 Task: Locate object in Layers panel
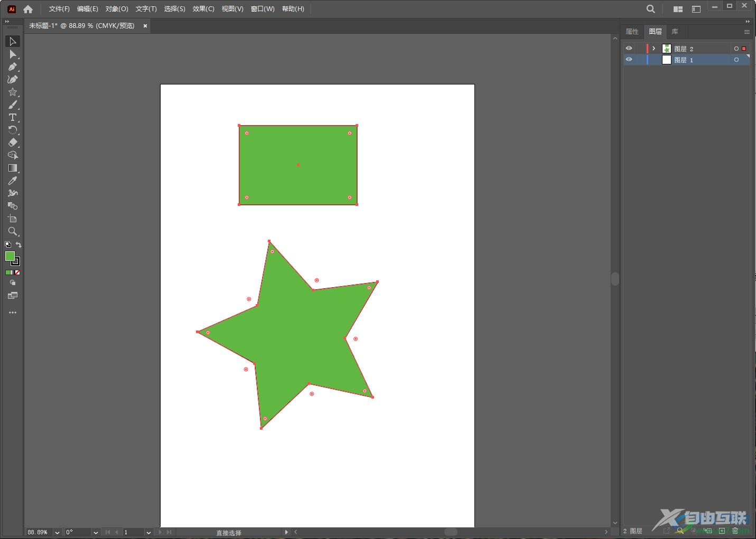(680, 531)
